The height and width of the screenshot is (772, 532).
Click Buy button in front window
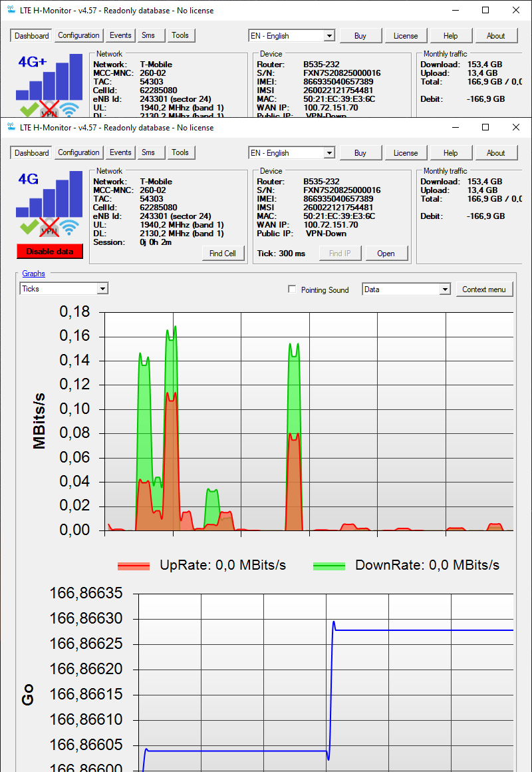point(360,153)
